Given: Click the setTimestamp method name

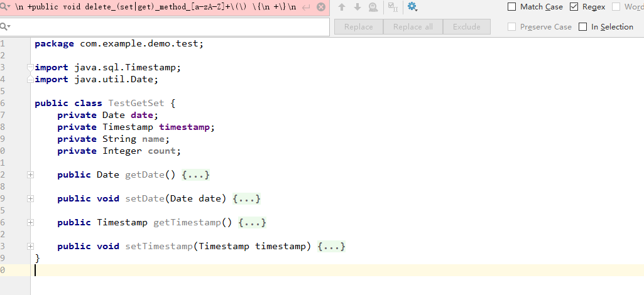Looking at the screenshot, I should pyautogui.click(x=159, y=246).
